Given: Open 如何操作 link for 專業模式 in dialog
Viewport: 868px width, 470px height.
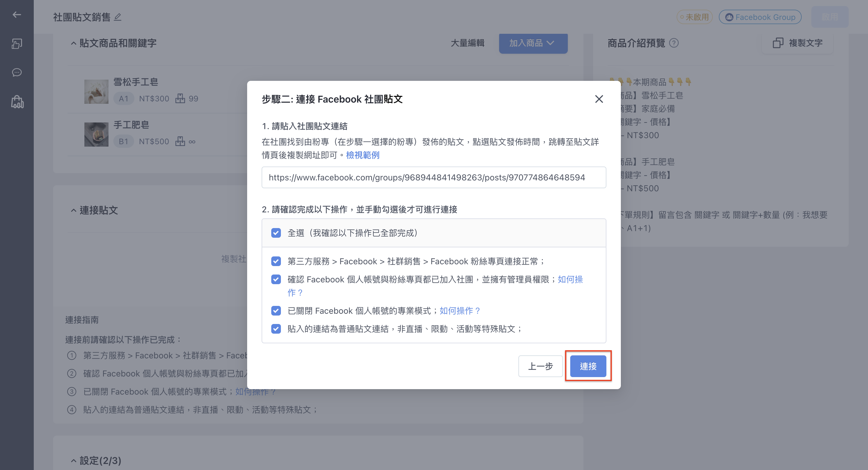Looking at the screenshot, I should (x=460, y=310).
